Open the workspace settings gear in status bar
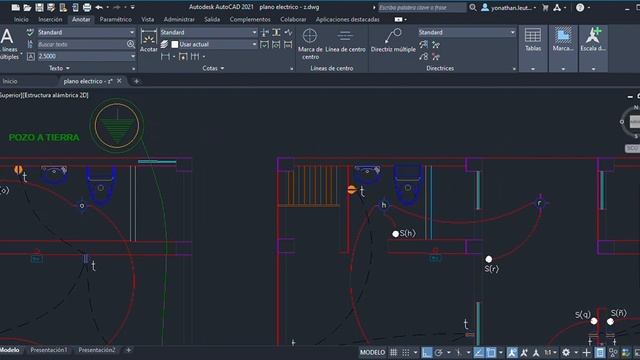The height and width of the screenshot is (360, 640). point(566,352)
